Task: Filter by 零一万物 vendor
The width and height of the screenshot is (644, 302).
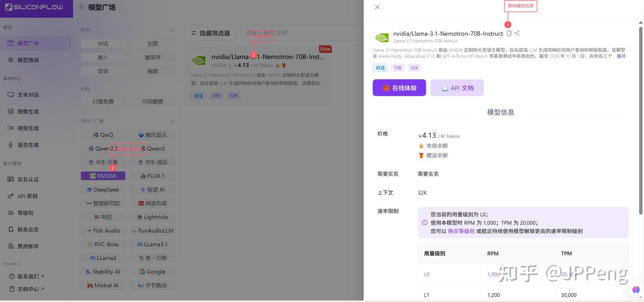Action: [x=153, y=258]
